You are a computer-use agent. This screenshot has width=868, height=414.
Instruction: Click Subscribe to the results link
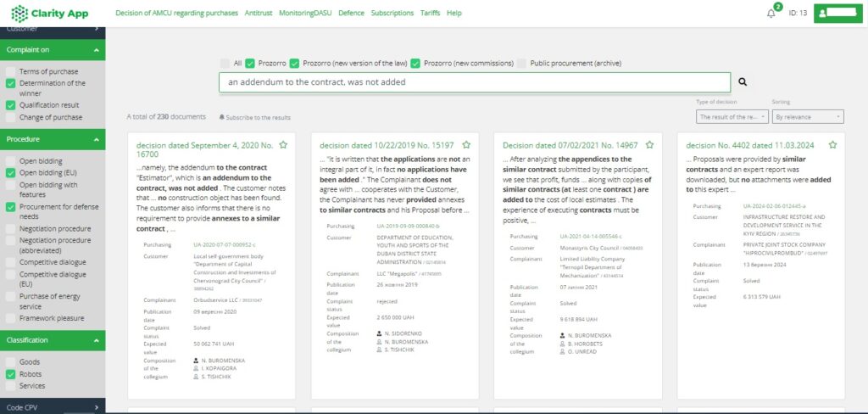pyautogui.click(x=254, y=117)
